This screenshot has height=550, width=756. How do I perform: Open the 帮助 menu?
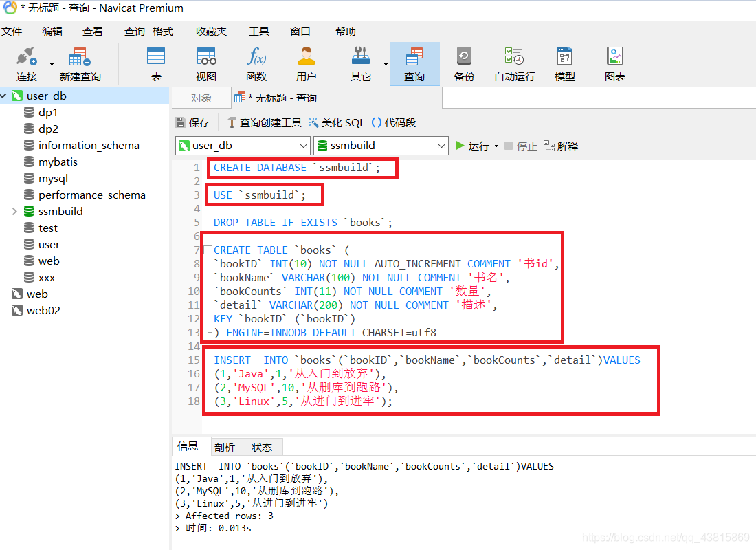coord(345,32)
